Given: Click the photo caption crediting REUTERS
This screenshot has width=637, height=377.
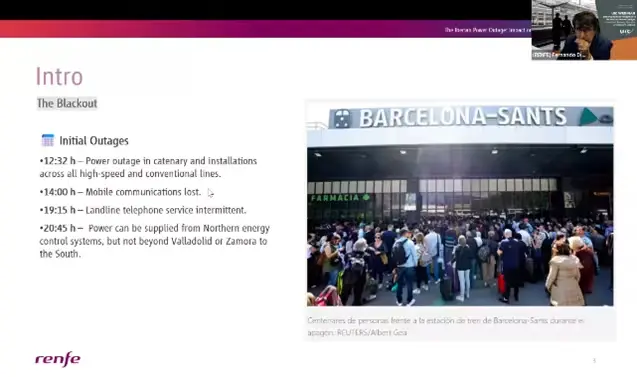Looking at the screenshot, I should [446, 326].
